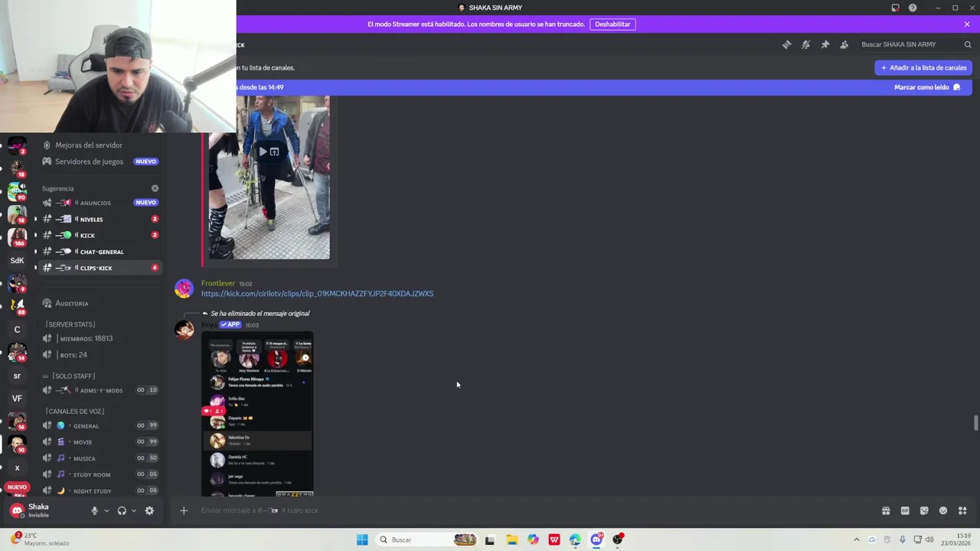
Task: Collapse CANALES DE VOZ category
Action: click(x=74, y=411)
